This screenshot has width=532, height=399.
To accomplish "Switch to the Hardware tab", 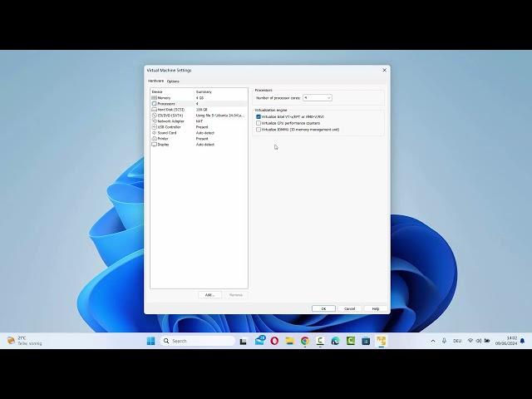I will pyautogui.click(x=155, y=81).
